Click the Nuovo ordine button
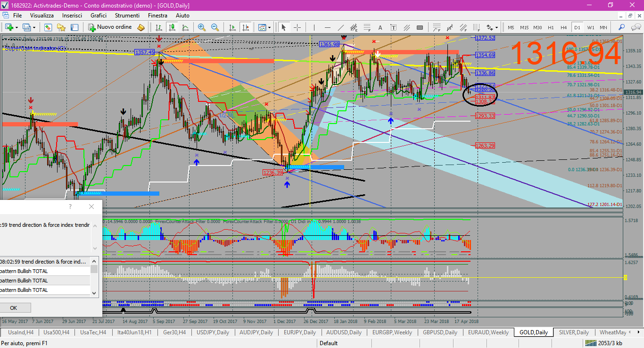This screenshot has height=348, width=644. (x=110, y=27)
